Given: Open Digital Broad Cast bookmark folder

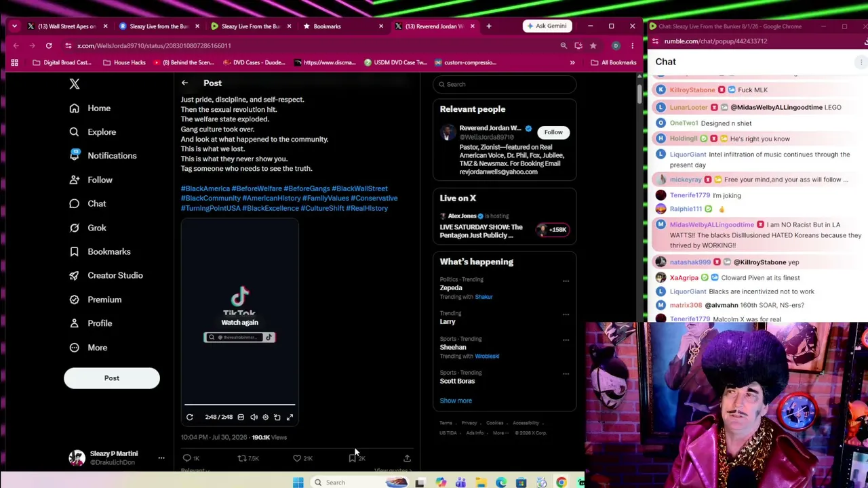Looking at the screenshot, I should [62, 62].
